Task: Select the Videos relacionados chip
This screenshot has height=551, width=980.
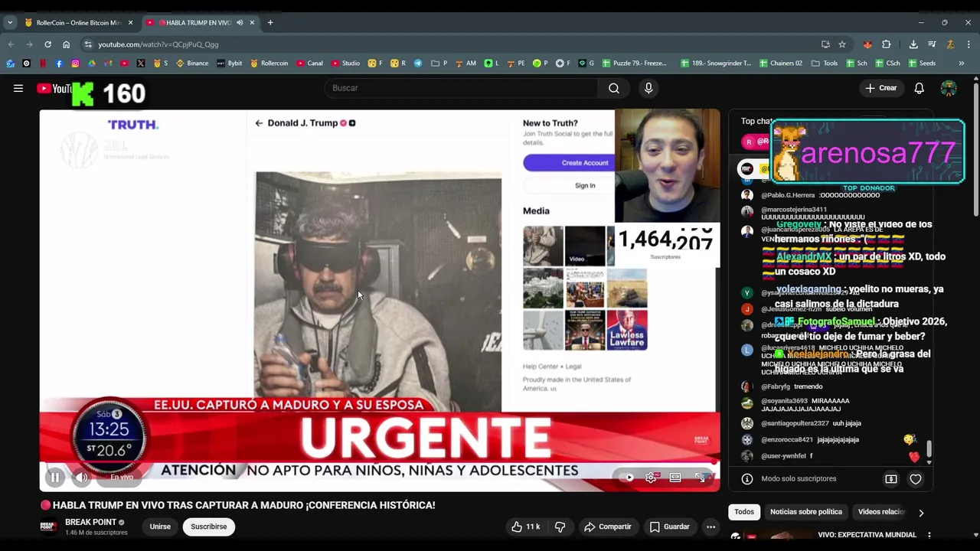Action: (x=881, y=512)
